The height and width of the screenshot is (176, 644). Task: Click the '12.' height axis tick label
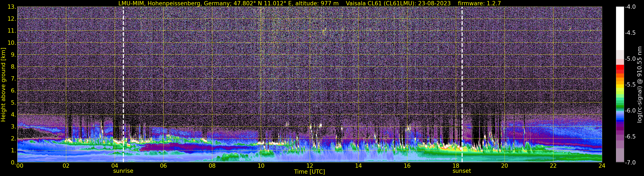tap(12, 19)
